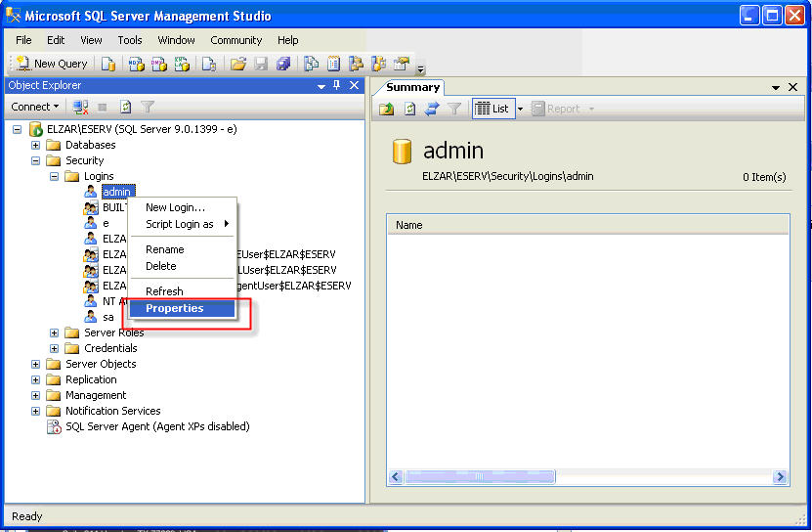Refresh the Summary pane
The width and height of the screenshot is (812, 532).
click(409, 109)
